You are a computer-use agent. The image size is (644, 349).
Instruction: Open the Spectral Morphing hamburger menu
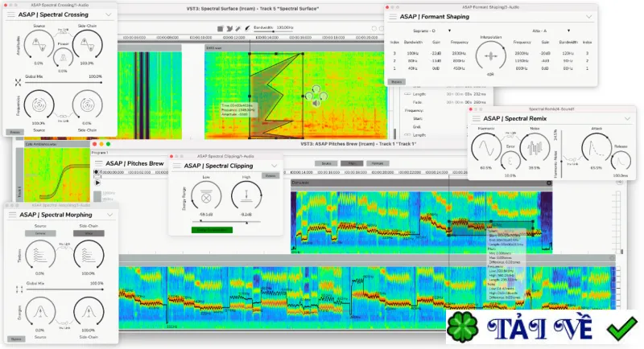12,215
